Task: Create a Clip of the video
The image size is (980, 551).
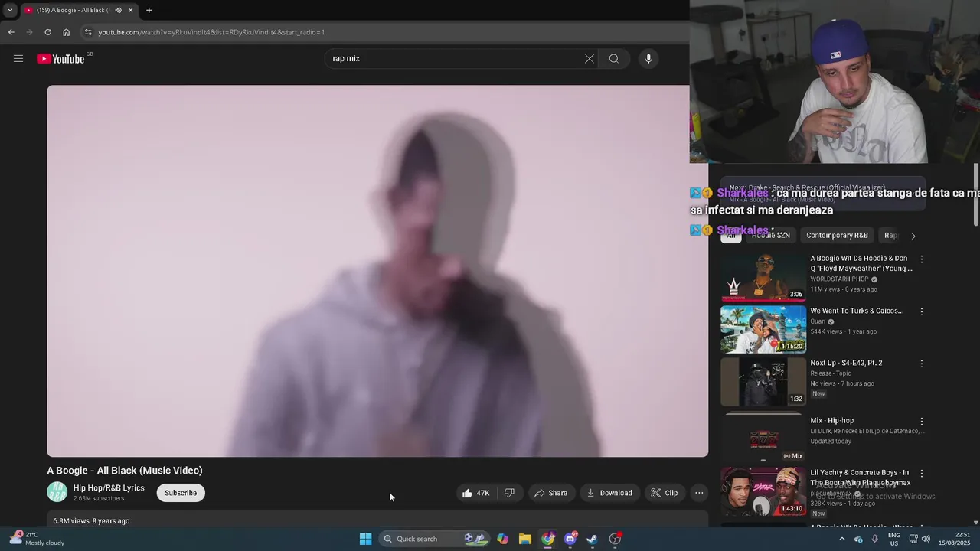Action: pos(664,493)
